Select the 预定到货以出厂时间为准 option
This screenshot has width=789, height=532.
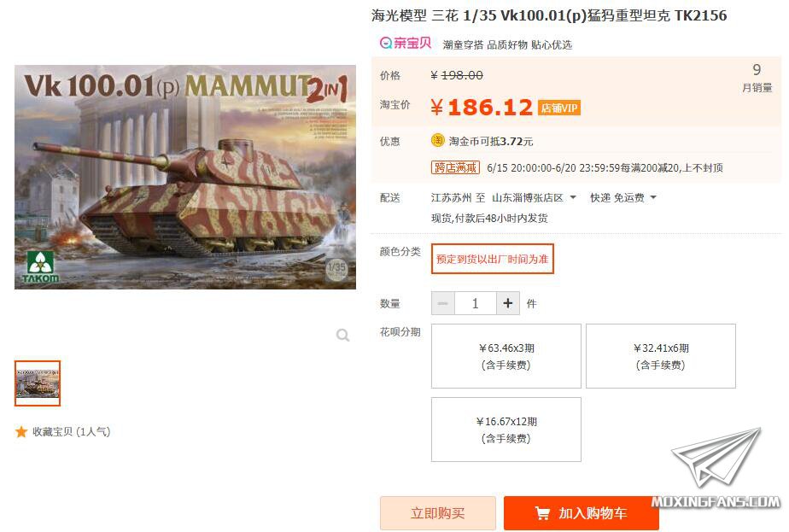(493, 260)
